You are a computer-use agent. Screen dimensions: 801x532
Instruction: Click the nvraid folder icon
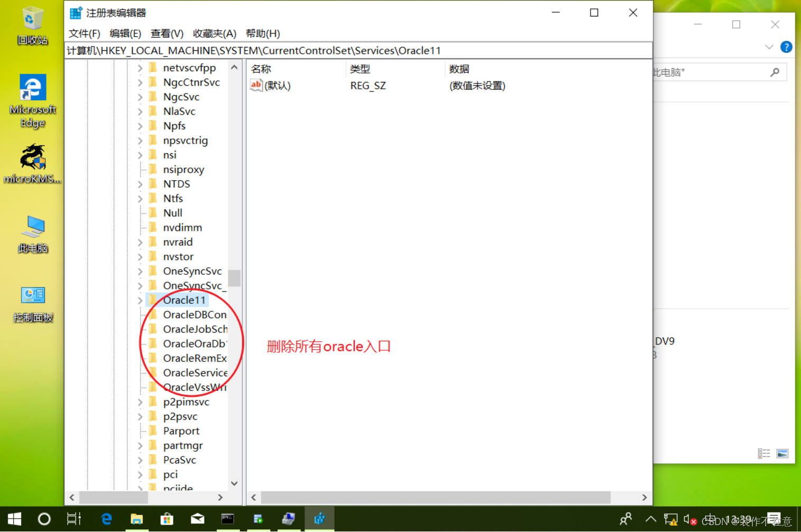click(x=153, y=242)
